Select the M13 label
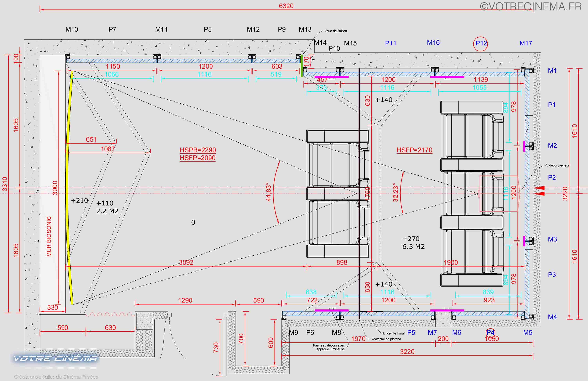The image size is (588, 381). [305, 29]
